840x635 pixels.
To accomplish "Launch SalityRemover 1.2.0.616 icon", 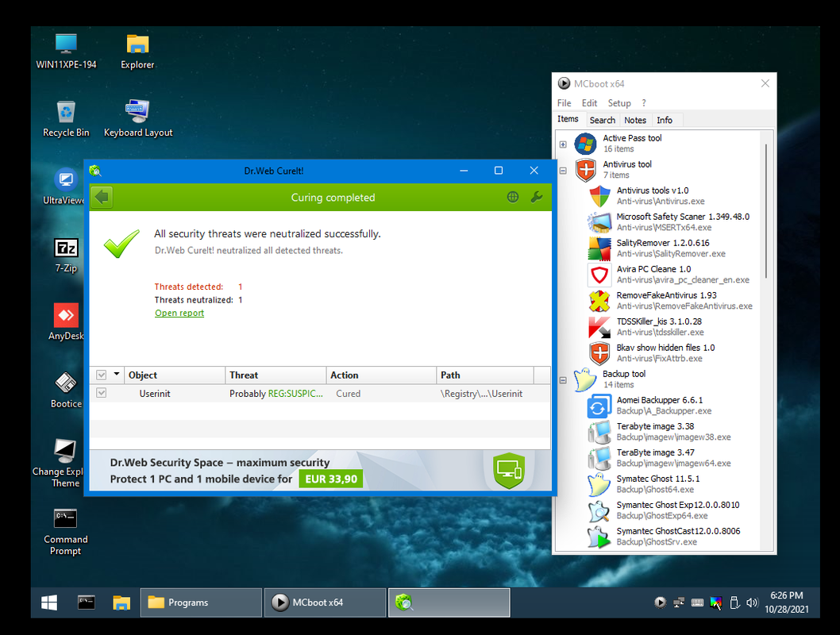I will 599,248.
